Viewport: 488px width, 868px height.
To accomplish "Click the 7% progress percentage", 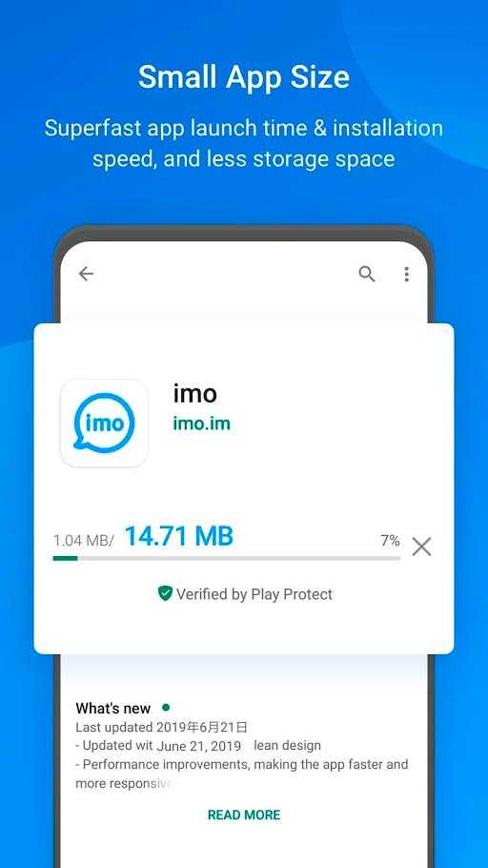I will 390,540.
